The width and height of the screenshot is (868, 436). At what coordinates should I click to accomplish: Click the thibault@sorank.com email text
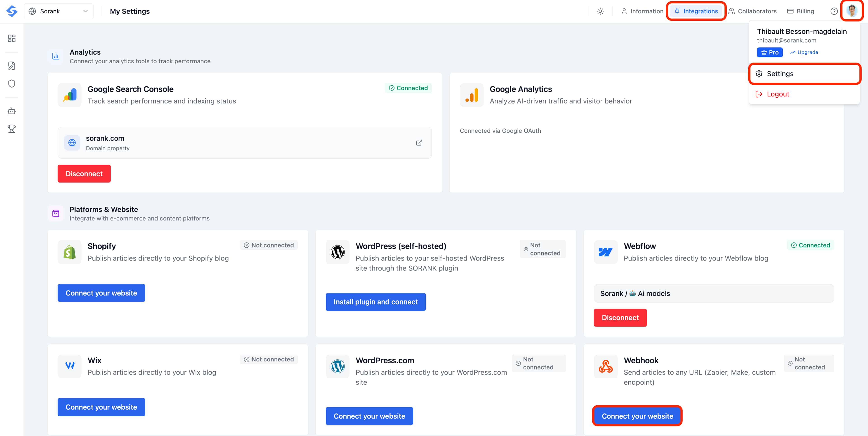click(786, 40)
